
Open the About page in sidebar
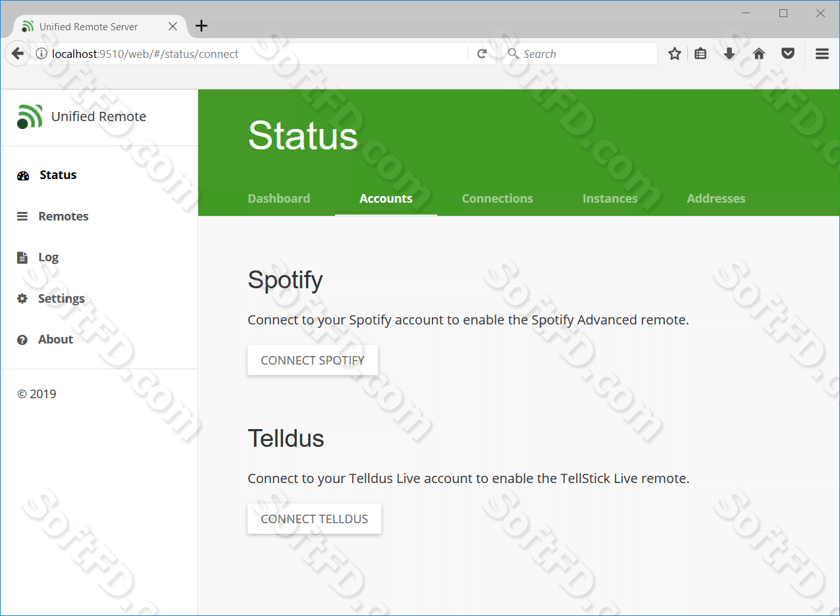pyautogui.click(x=55, y=340)
